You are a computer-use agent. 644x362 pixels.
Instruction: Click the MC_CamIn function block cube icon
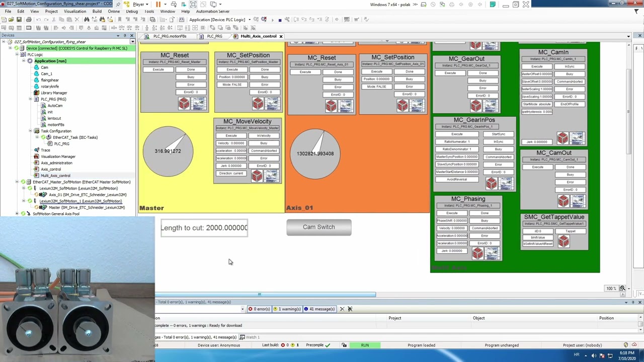[x=562, y=138]
